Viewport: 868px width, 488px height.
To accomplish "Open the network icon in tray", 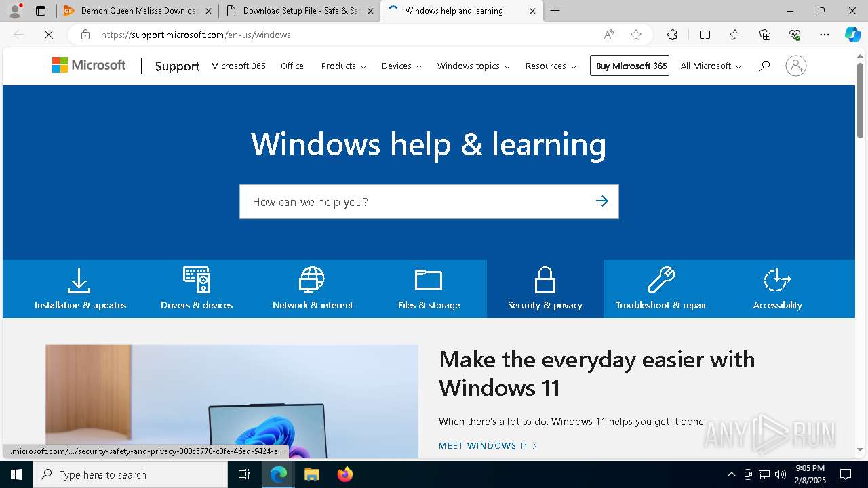I will (764, 474).
